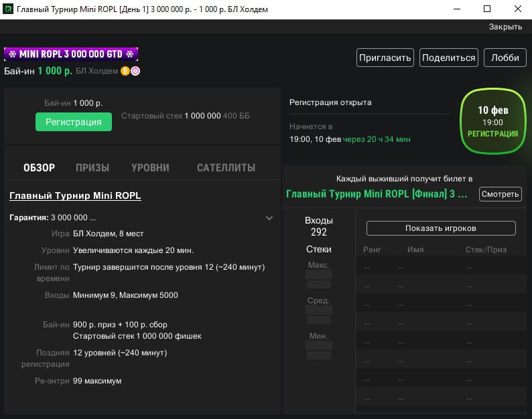Click Смотреть next to the Финал tournament
The image size is (532, 419).
[x=500, y=194]
